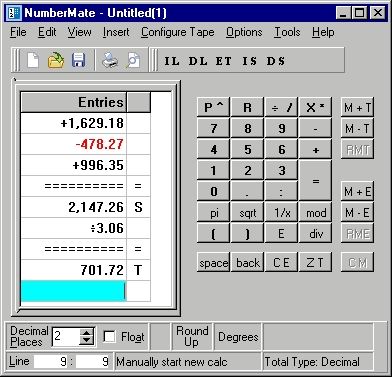Screen dimensions: 392x377
Task: Open print preview magnifier icon
Action: pos(133,61)
